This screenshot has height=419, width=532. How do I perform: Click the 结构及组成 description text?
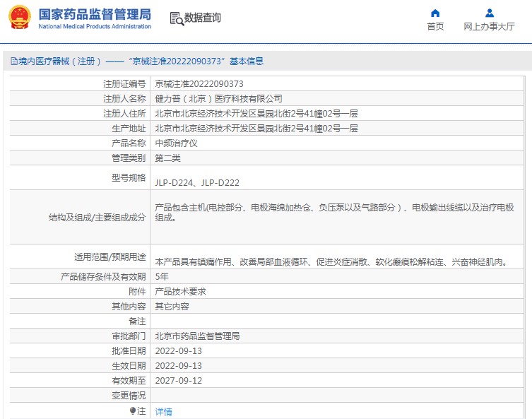335,213
